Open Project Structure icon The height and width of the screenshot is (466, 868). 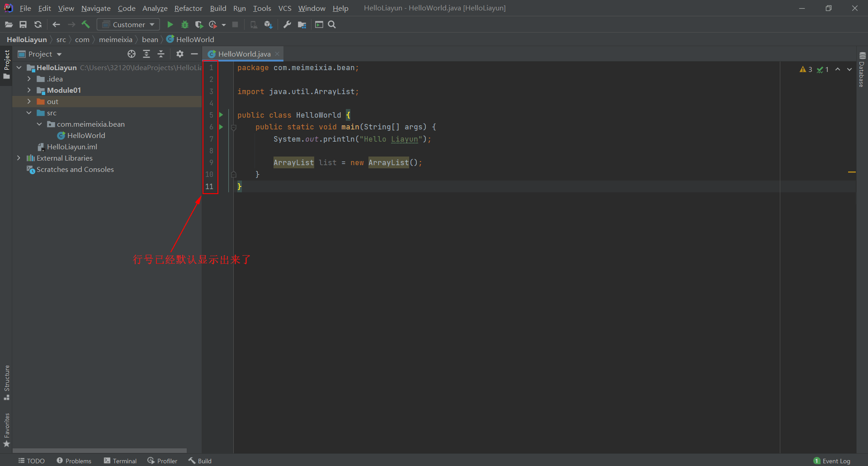point(302,24)
